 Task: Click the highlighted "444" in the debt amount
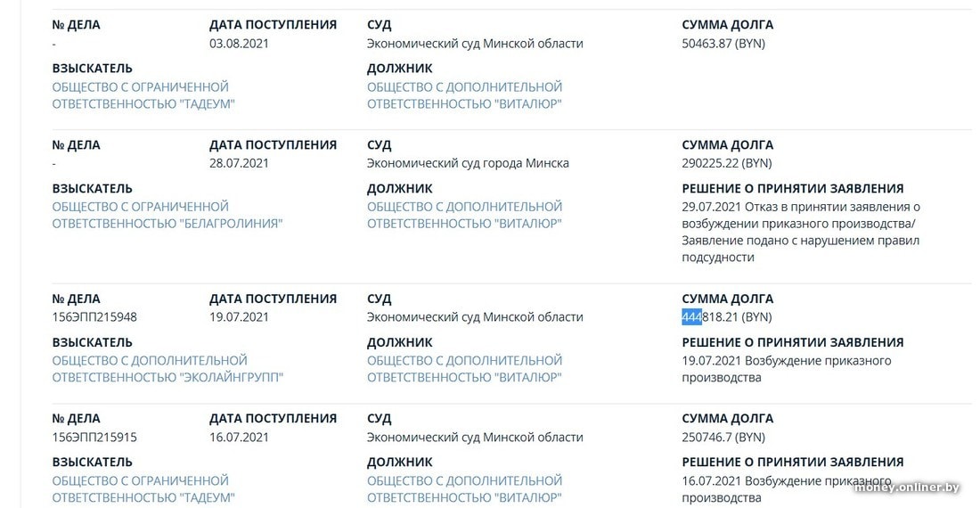pos(691,317)
